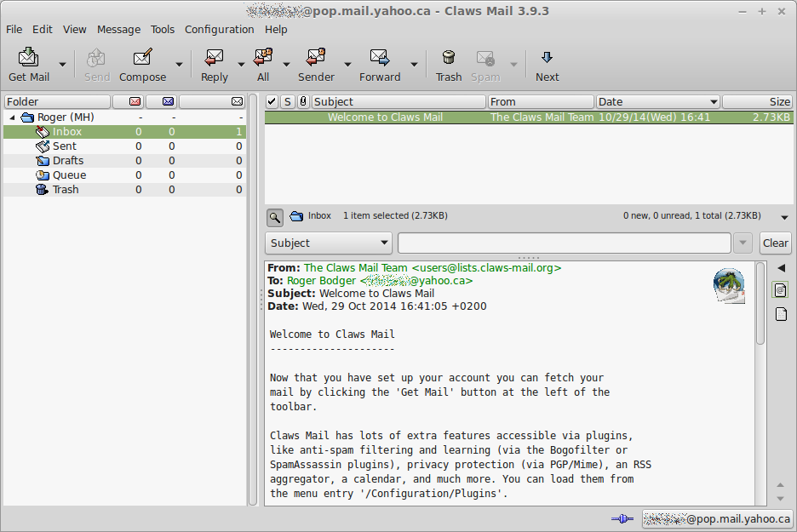Open the Message menu
This screenshot has width=797, height=532.
click(x=118, y=30)
